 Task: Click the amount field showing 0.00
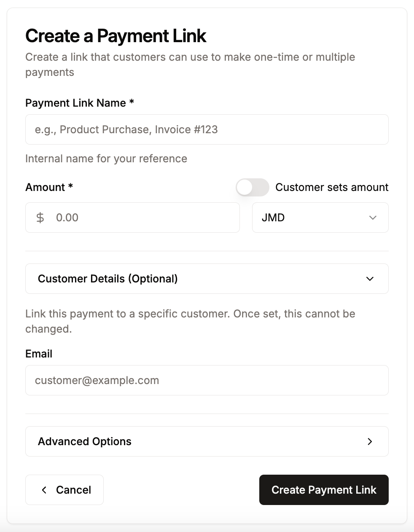click(132, 218)
